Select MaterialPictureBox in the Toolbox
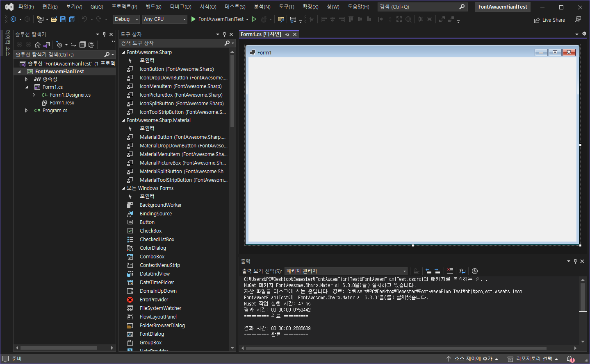Screen dimensions: 590x364 point(177,163)
